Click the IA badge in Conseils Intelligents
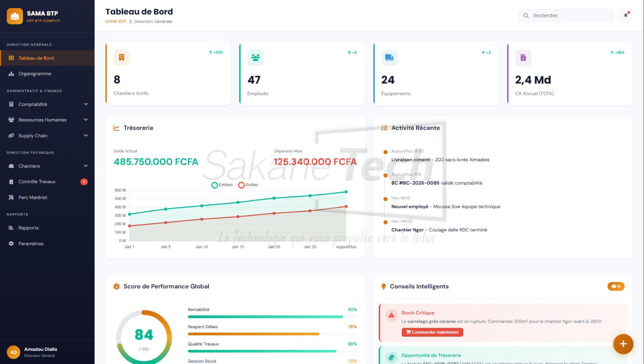644x364 pixels. [x=616, y=286]
